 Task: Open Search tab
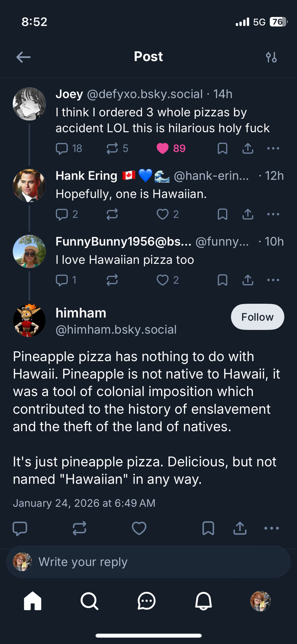click(x=89, y=601)
